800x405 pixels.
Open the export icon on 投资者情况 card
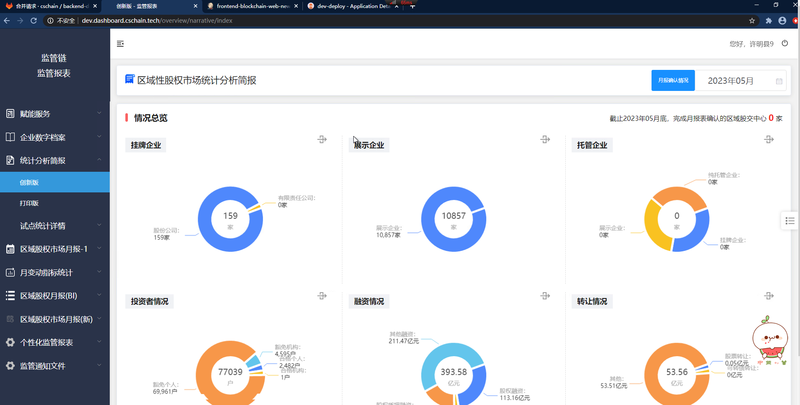click(x=322, y=296)
